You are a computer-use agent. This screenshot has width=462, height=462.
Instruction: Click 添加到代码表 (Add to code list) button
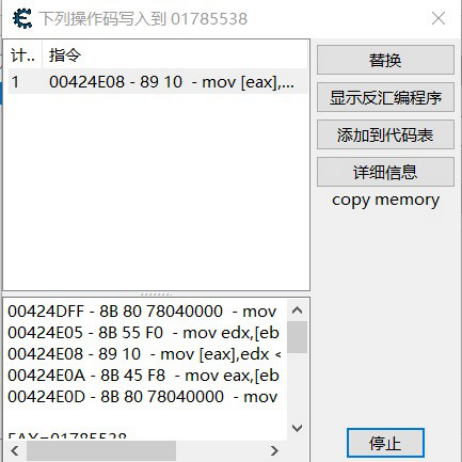[x=385, y=135]
